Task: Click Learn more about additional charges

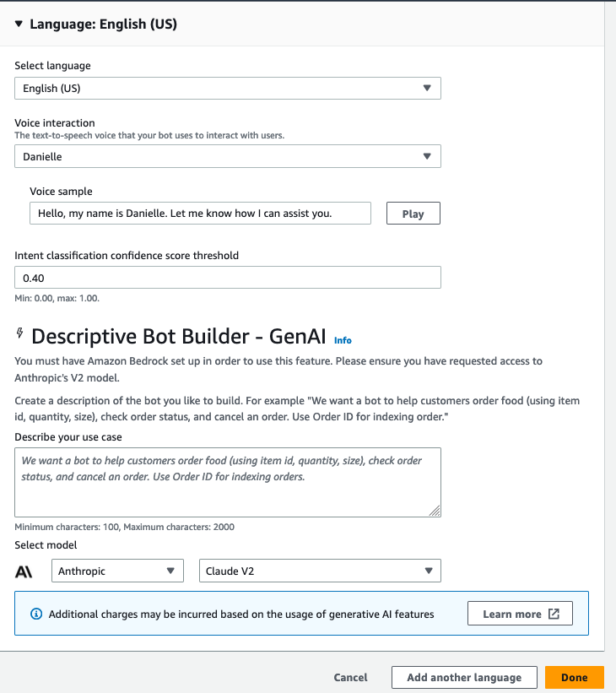Action: 520,614
